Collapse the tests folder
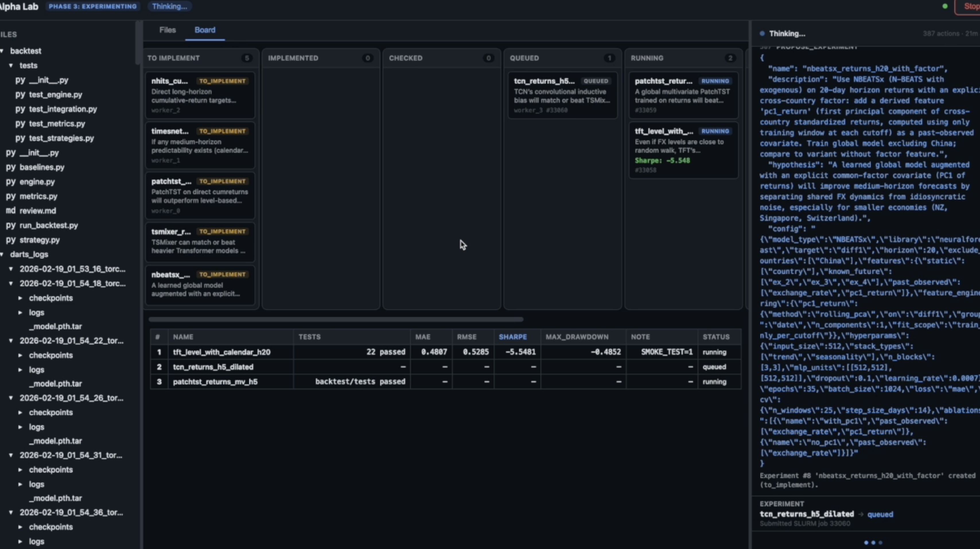 [11, 65]
